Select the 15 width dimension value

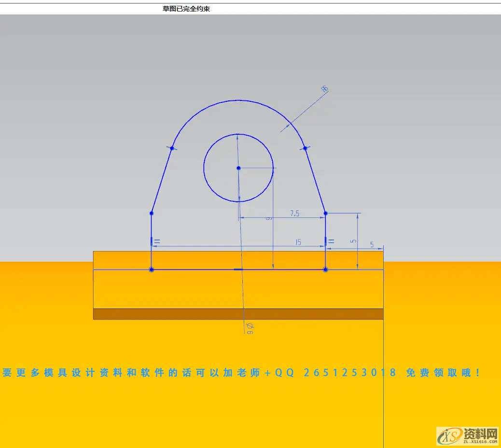coord(298,242)
